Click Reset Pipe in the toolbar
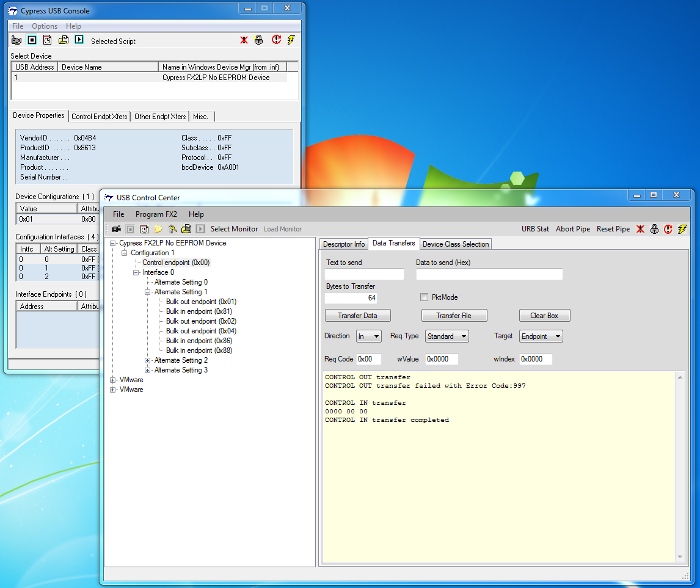 point(613,229)
